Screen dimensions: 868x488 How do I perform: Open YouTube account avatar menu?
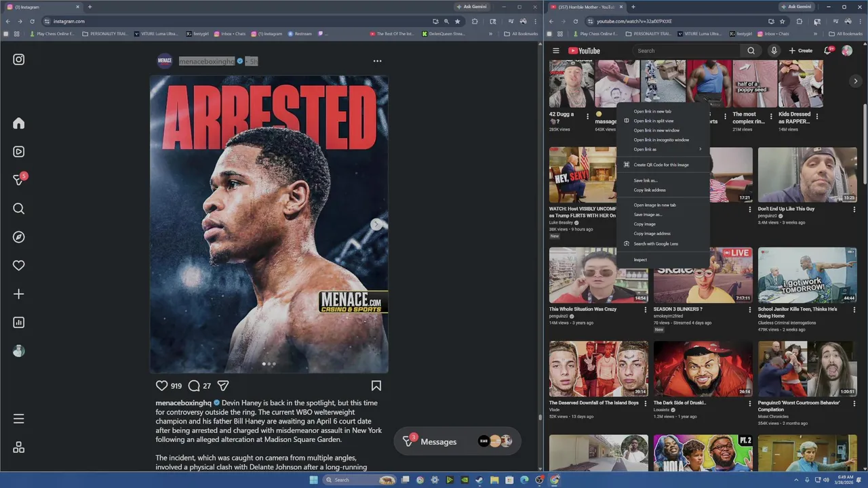[x=847, y=51]
